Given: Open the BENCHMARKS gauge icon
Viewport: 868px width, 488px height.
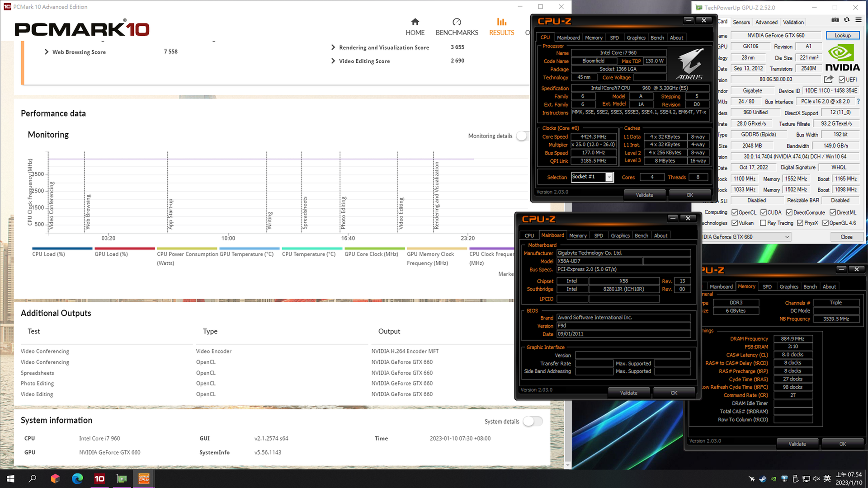Looking at the screenshot, I should (x=457, y=22).
